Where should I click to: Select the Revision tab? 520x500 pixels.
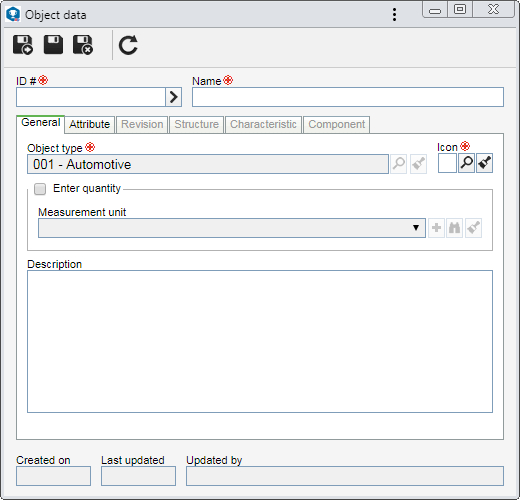tap(142, 124)
